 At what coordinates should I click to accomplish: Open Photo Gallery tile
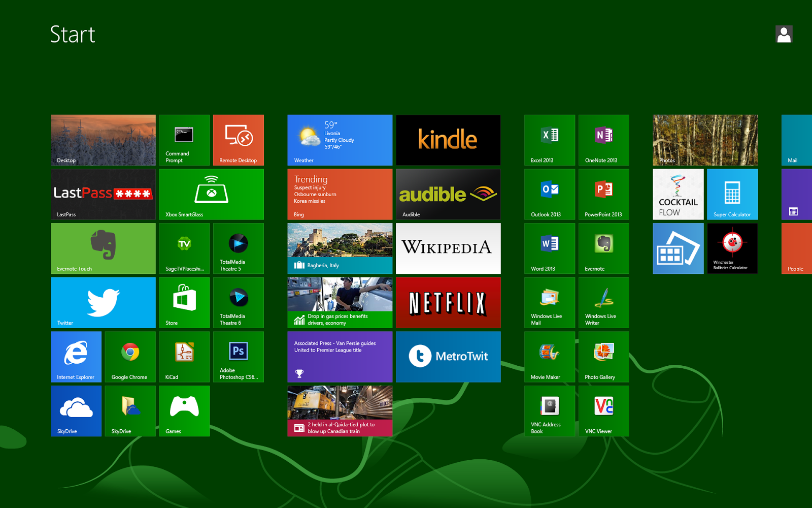[604, 357]
